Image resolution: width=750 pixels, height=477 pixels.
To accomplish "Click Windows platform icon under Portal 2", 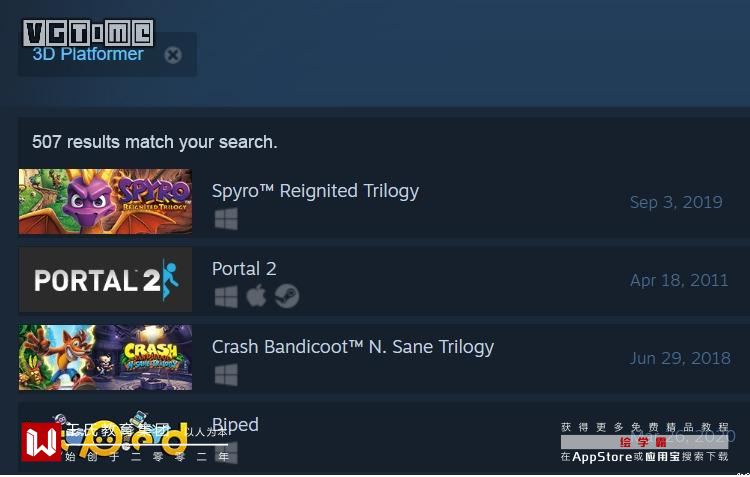I will 226,297.
